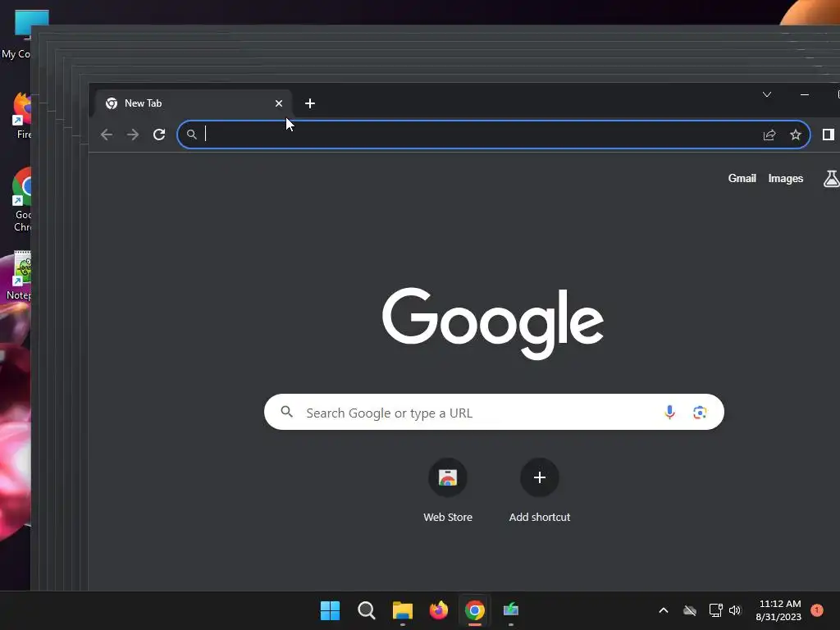Click Chrome icon in the taskbar
This screenshot has height=630, width=840.
tap(475, 610)
